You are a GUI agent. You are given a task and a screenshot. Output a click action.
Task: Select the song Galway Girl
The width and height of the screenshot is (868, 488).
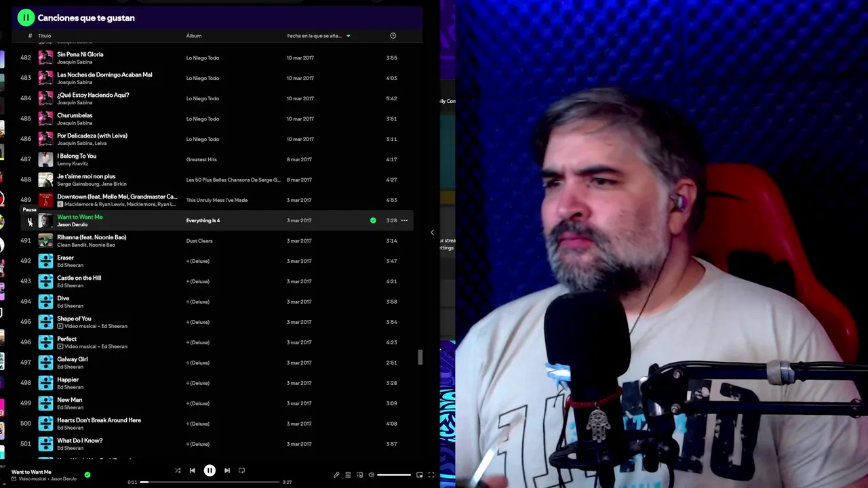tap(73, 359)
